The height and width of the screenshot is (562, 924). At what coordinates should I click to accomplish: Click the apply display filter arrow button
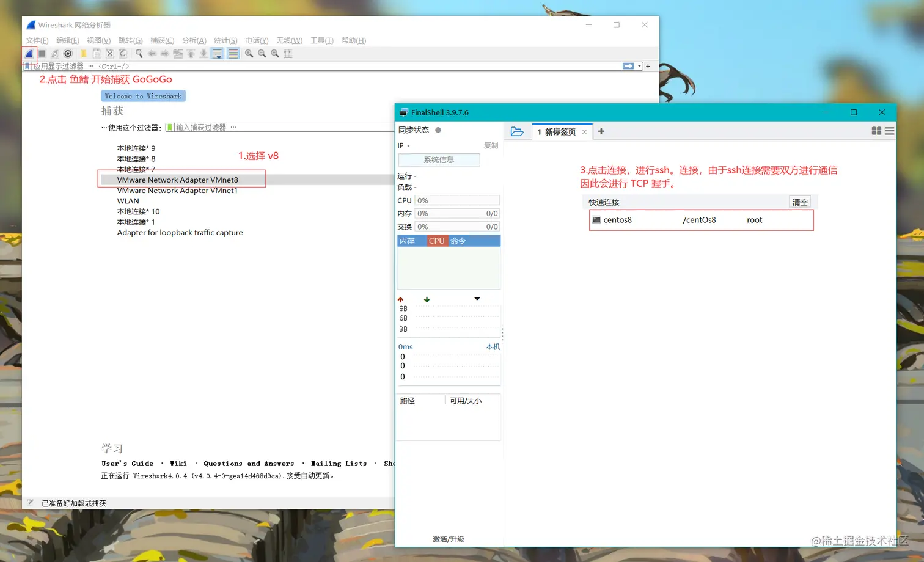[628, 66]
